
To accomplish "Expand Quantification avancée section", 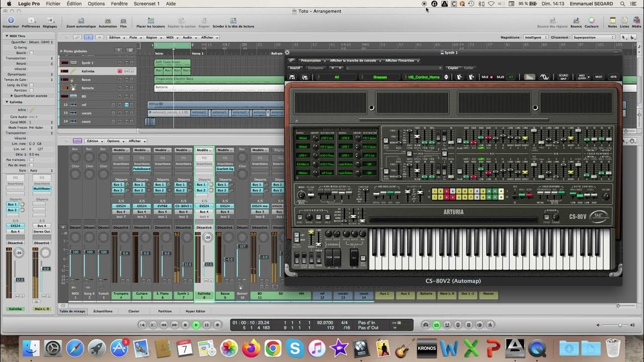I will (x=12, y=96).
